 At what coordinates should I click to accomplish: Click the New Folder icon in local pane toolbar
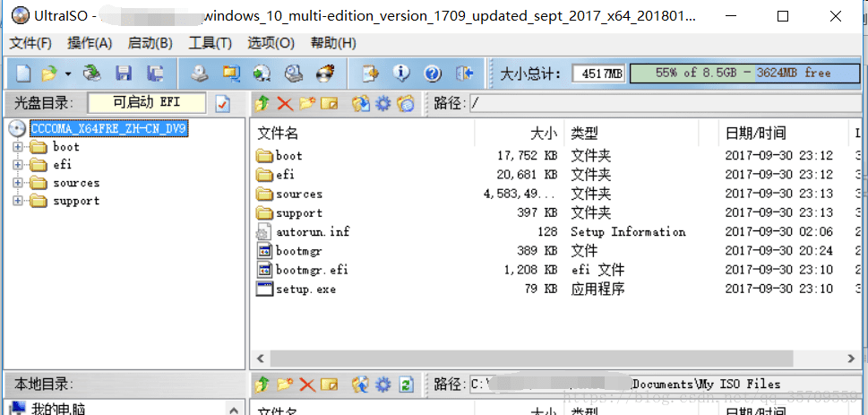pos(285,384)
